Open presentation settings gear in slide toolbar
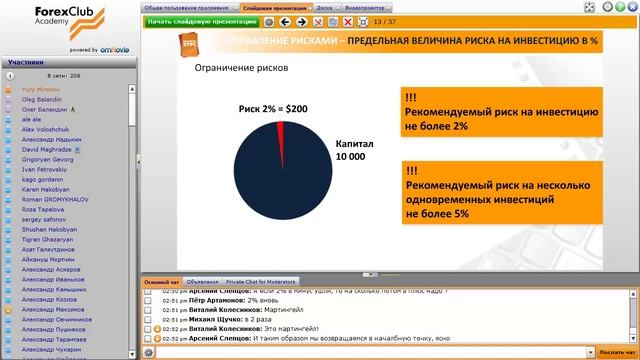The image size is (640, 360). pyautogui.click(x=269, y=22)
